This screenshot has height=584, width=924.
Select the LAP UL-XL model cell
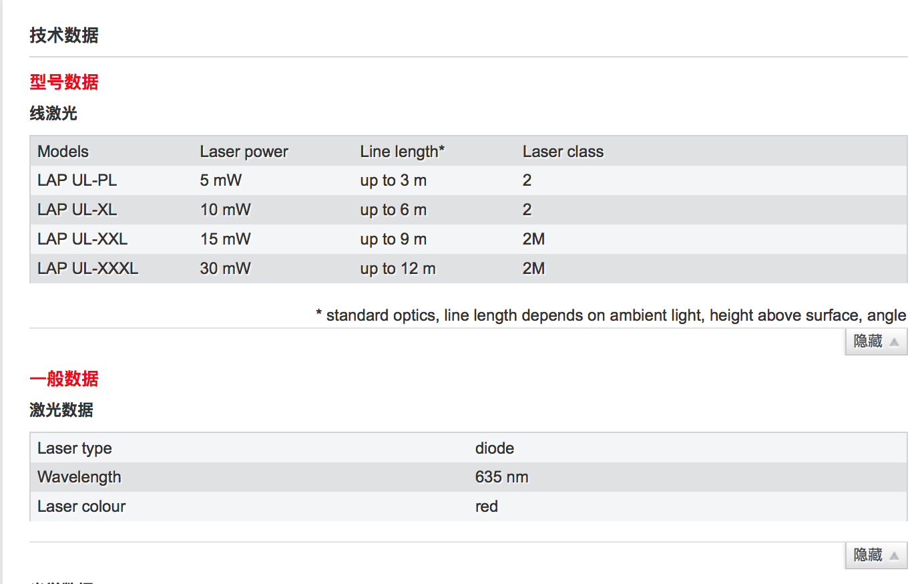point(77,210)
